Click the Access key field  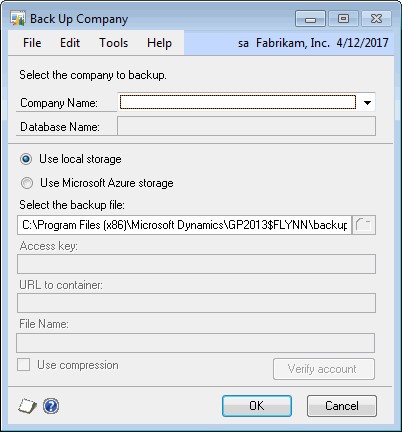click(196, 264)
